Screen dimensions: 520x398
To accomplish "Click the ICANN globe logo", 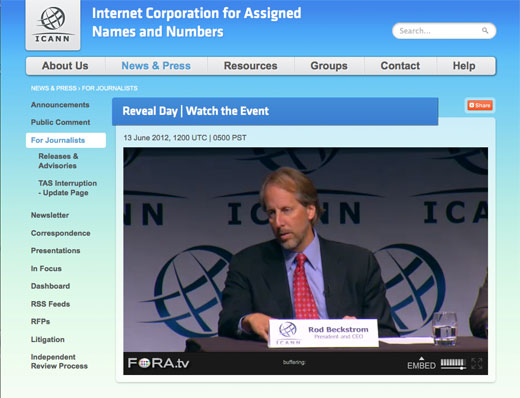I will click(x=53, y=25).
